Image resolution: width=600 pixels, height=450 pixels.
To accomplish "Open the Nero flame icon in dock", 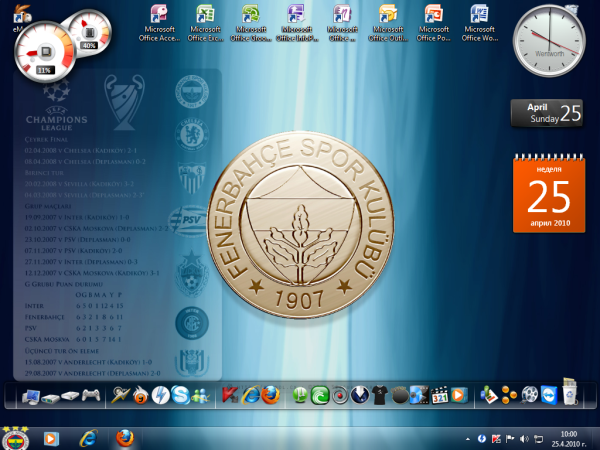I will pyautogui.click(x=141, y=395).
